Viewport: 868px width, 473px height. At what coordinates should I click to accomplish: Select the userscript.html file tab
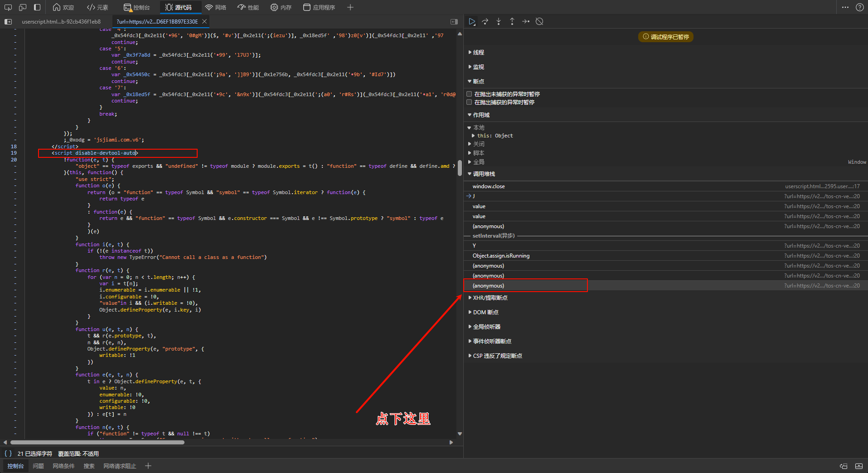tap(61, 21)
